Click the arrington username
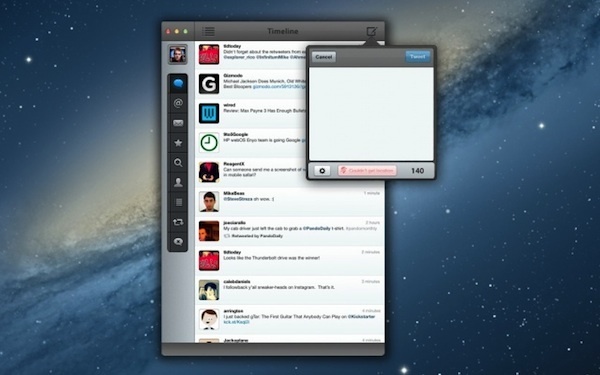Viewport: 600px width, 375px height. [x=233, y=311]
